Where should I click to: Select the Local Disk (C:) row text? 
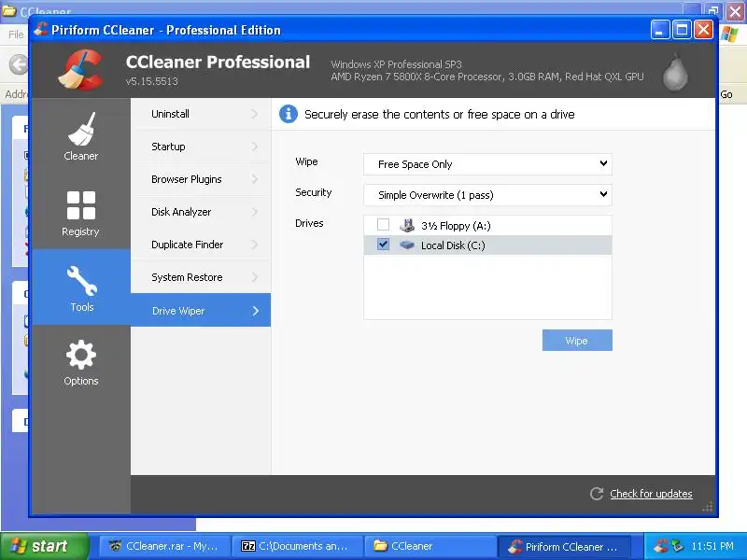tap(453, 245)
